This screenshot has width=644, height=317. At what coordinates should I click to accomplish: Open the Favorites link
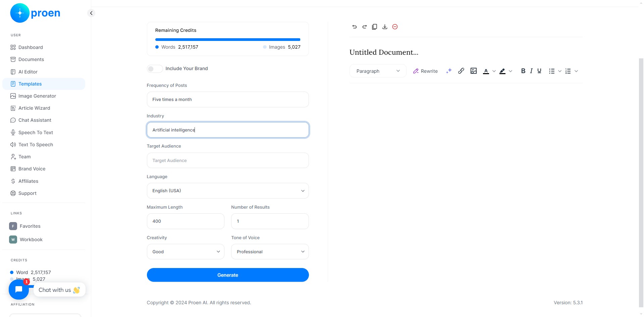pos(25,226)
